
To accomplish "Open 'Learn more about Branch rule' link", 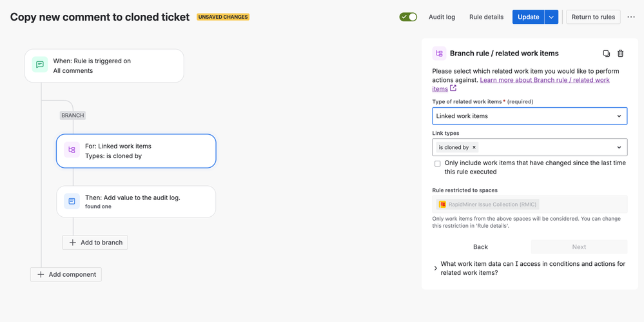I will click(545, 80).
